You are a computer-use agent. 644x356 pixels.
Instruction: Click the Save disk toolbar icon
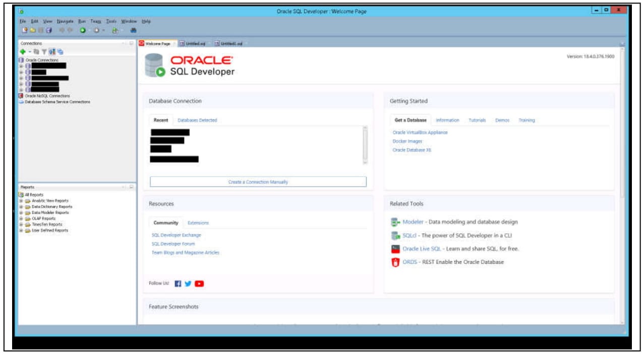point(41,30)
